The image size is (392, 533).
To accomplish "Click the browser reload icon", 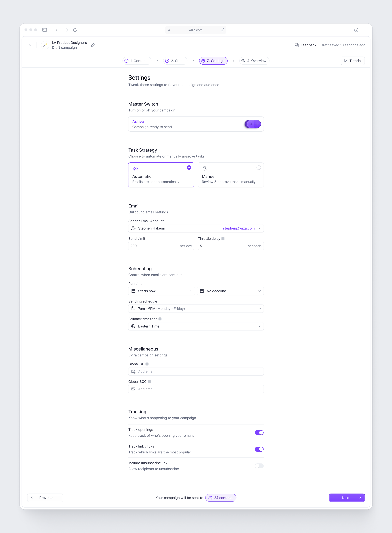I will [75, 30].
